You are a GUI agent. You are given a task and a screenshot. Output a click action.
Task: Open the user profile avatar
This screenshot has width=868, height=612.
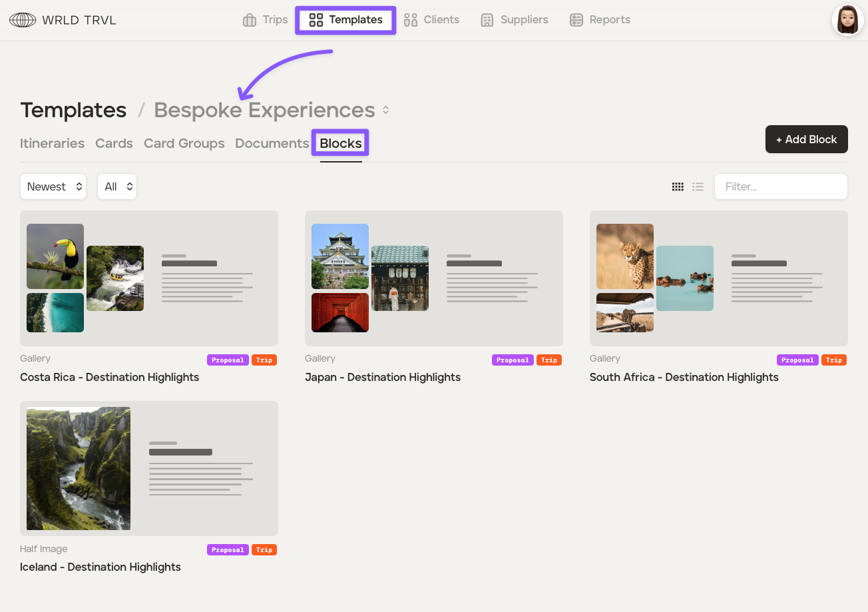[x=847, y=20]
